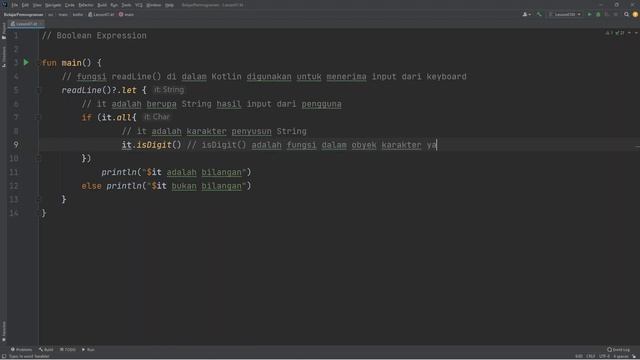
Task: Toggle tool window quick access icon bottom-left
Action: pos(4,356)
